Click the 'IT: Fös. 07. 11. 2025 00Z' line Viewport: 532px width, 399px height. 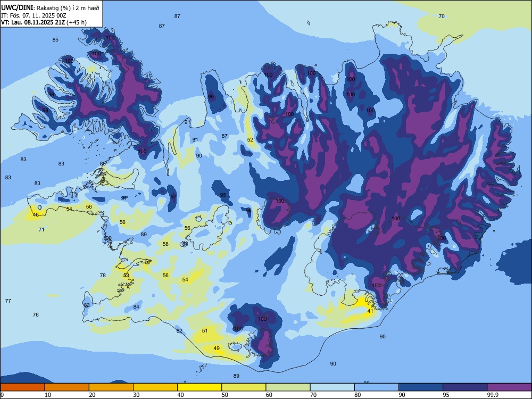click(x=34, y=15)
